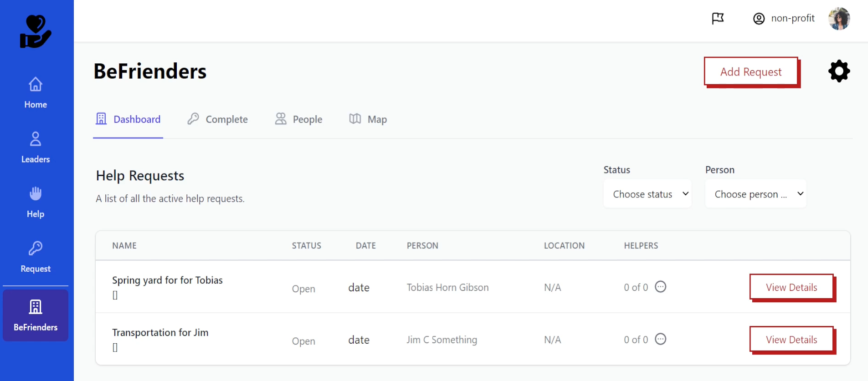Switch to the People tab

coord(299,119)
